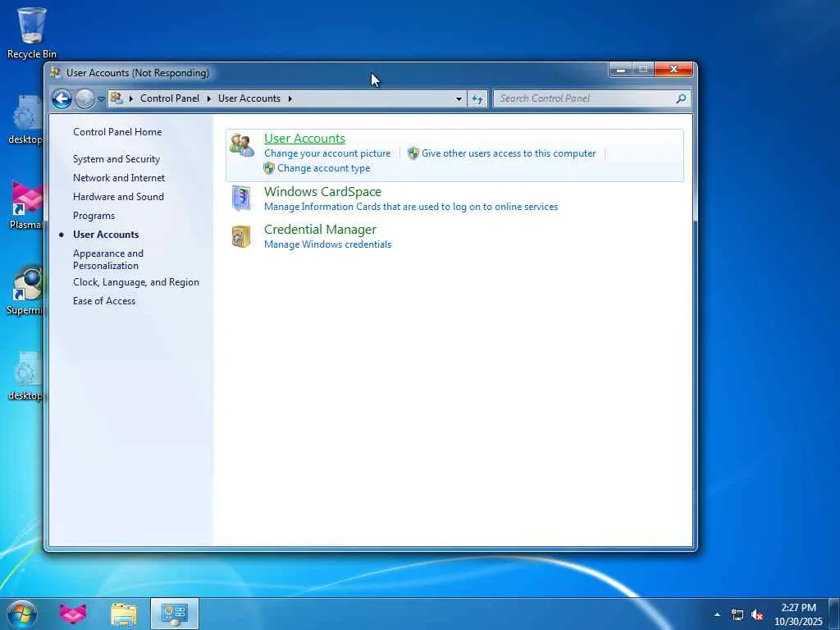The width and height of the screenshot is (840, 630).
Task: Go to System and Security
Action: pyautogui.click(x=116, y=159)
